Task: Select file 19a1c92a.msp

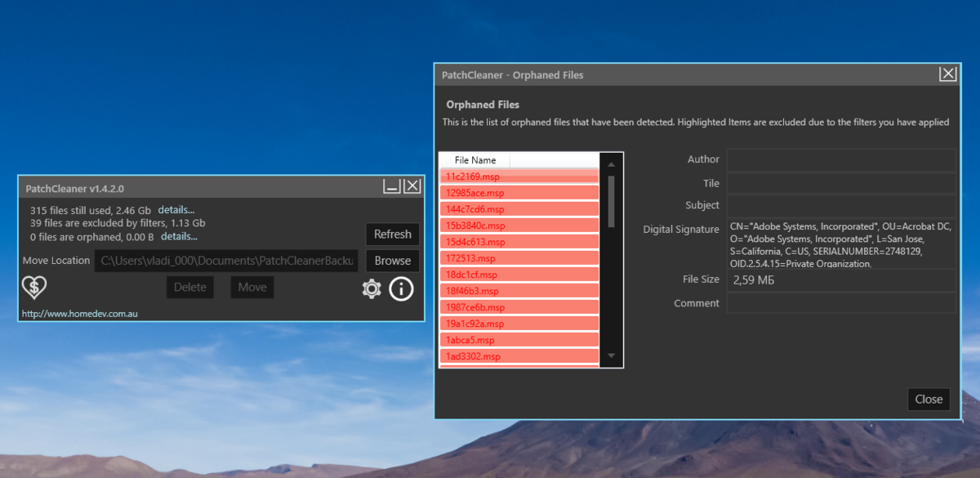Action: (x=519, y=324)
